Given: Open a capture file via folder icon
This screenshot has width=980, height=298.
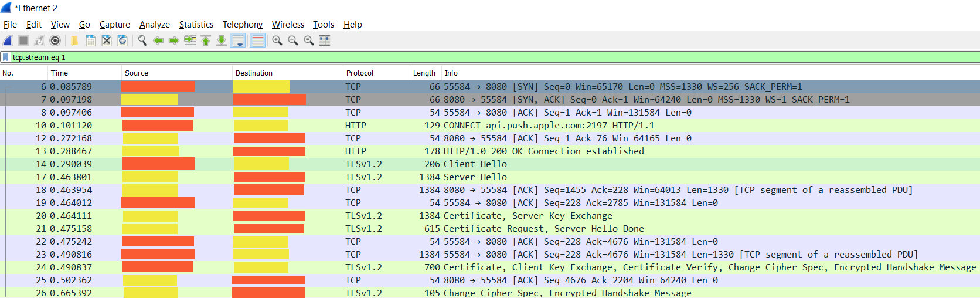Looking at the screenshot, I should point(74,40).
